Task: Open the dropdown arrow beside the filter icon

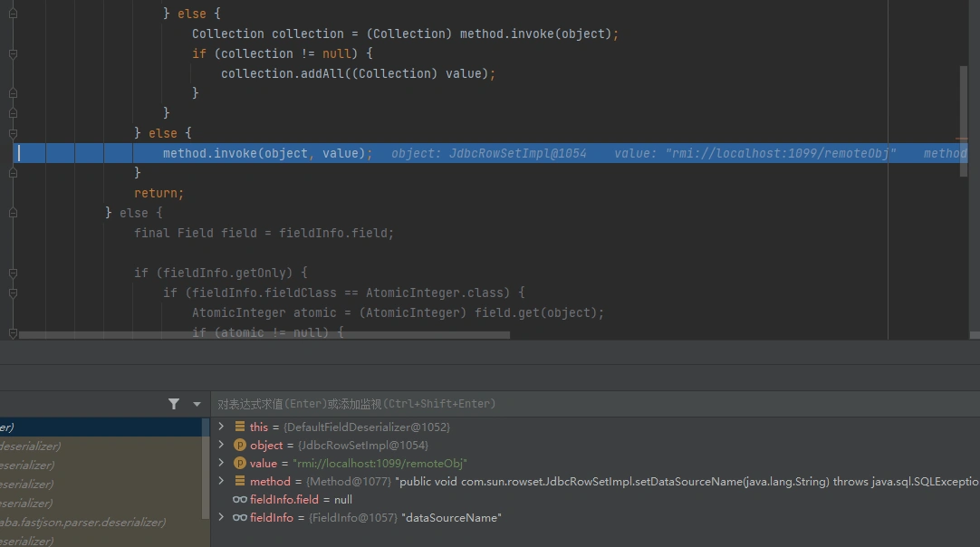Action: click(197, 404)
